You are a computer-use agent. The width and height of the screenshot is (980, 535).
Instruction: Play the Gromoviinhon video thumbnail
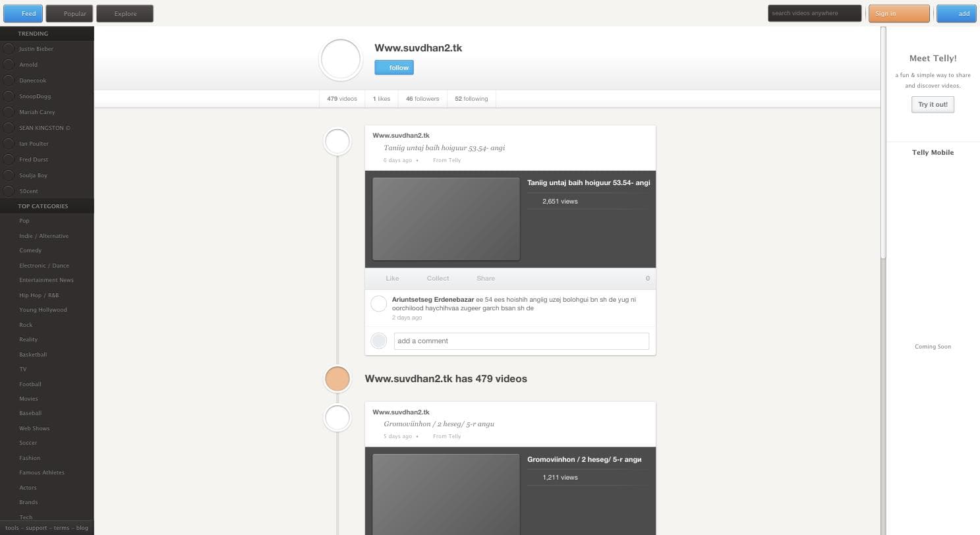pyautogui.click(x=446, y=494)
